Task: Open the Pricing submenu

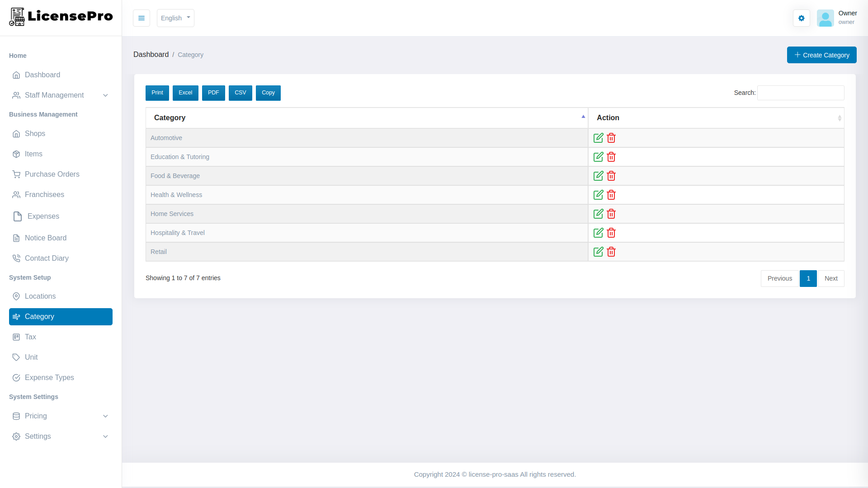Action: coord(60,416)
